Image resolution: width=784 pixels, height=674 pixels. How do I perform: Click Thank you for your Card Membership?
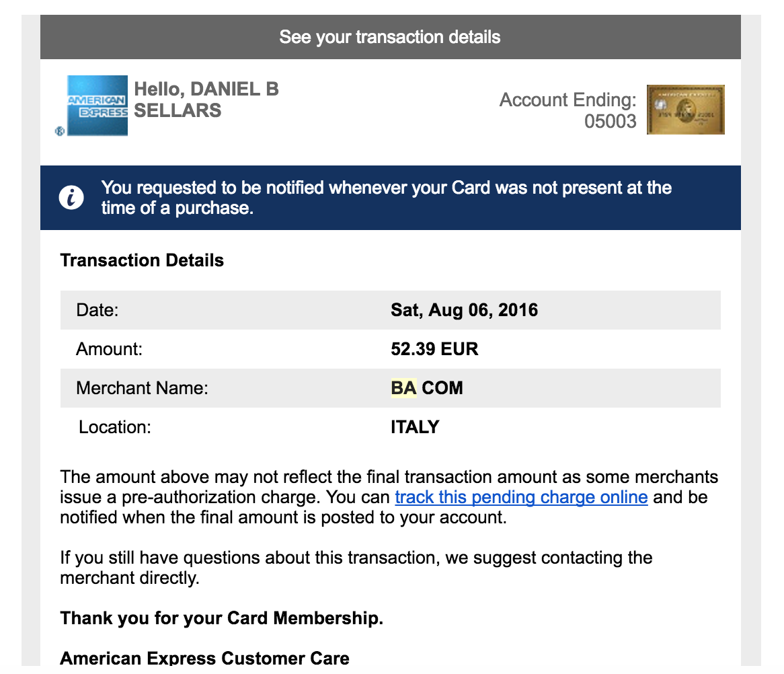[221, 618]
